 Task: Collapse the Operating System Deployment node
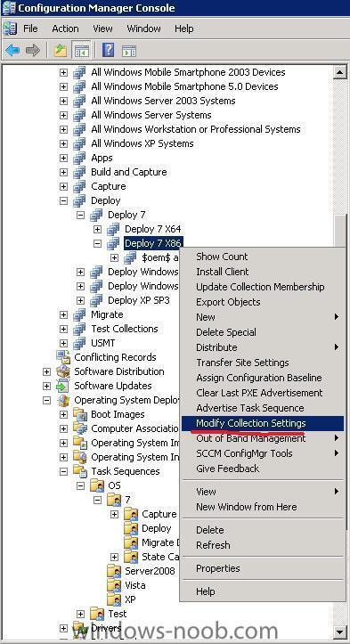tap(46, 401)
